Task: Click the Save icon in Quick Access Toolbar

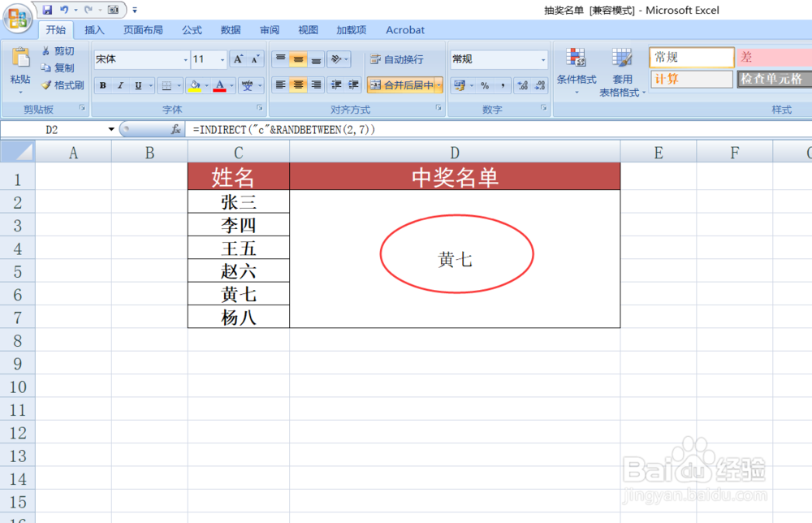Action: click(46, 9)
